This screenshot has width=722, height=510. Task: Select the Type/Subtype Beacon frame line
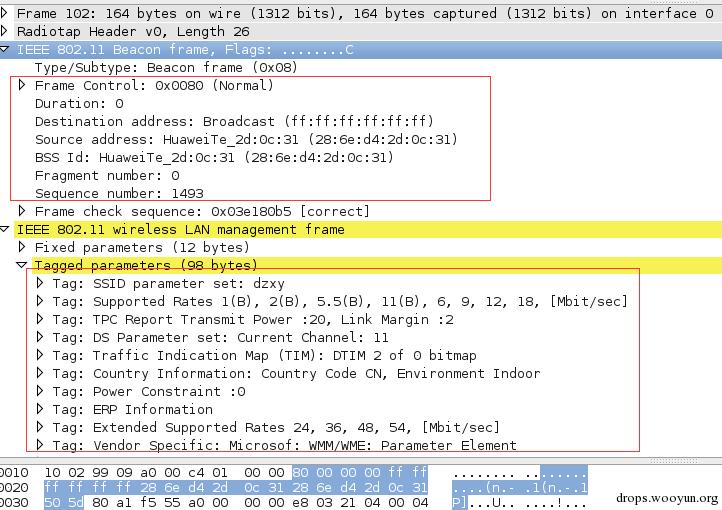pos(166,68)
